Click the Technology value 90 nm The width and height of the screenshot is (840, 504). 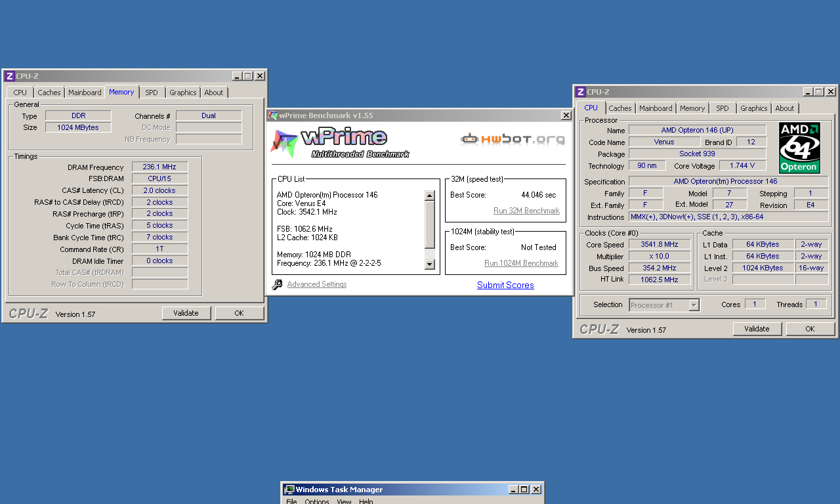(x=647, y=165)
